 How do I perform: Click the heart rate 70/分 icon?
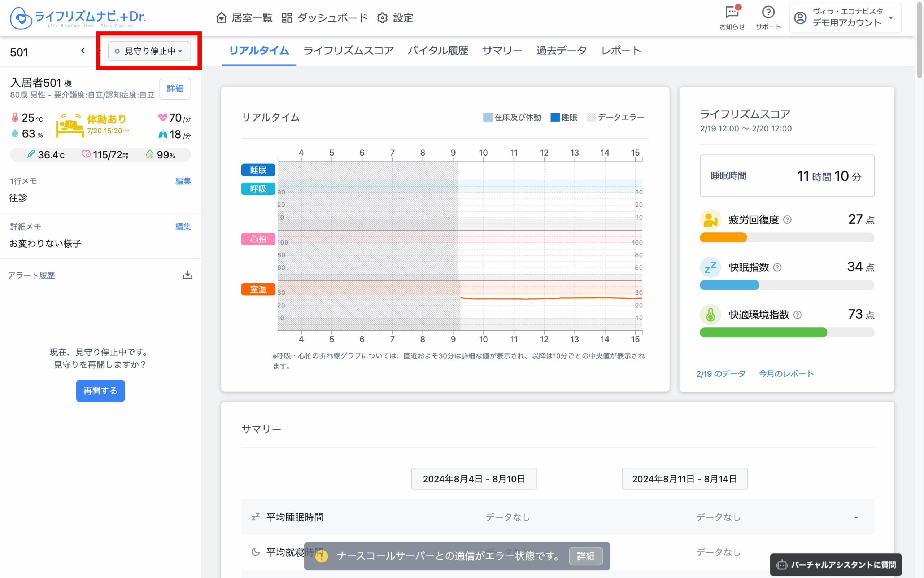coord(162,117)
